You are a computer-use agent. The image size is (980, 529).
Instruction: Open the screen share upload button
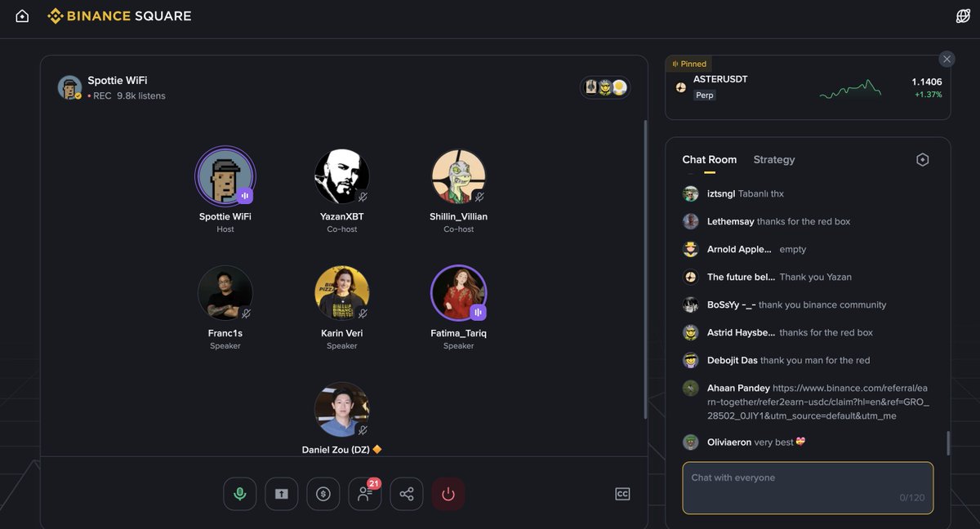[x=282, y=494]
